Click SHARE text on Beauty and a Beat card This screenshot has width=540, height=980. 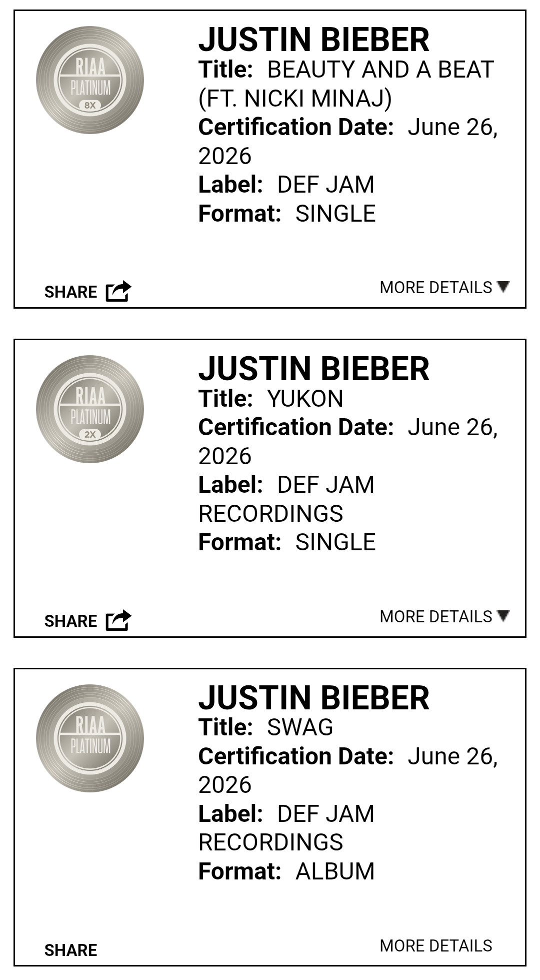click(x=70, y=292)
